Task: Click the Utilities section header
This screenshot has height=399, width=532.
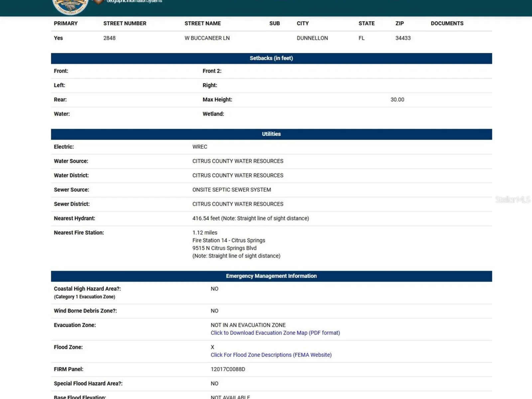Action: point(271,134)
